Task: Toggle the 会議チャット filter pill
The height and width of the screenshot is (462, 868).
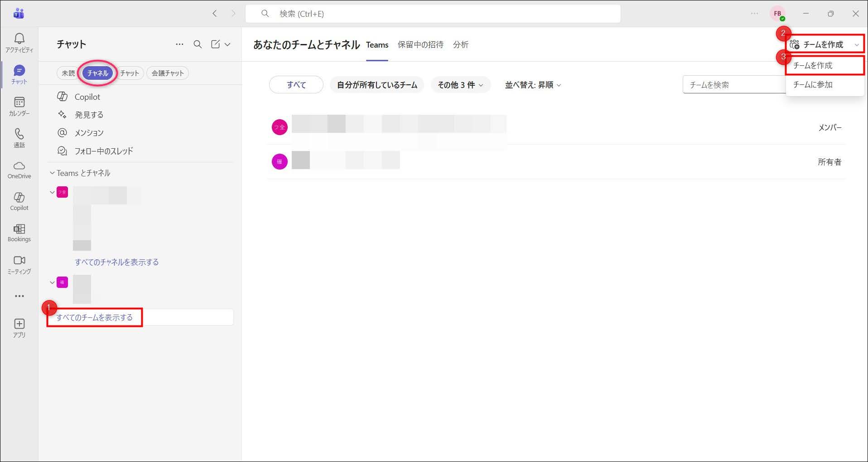Action: click(168, 73)
